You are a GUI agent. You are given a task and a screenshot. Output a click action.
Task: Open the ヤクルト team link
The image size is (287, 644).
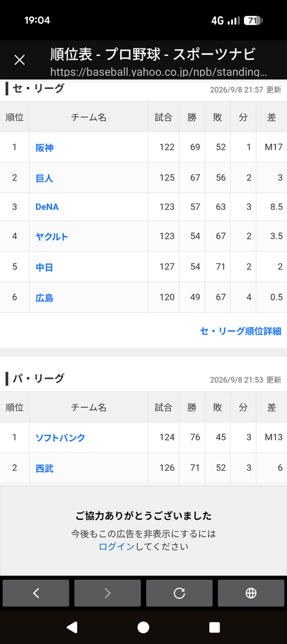51,236
